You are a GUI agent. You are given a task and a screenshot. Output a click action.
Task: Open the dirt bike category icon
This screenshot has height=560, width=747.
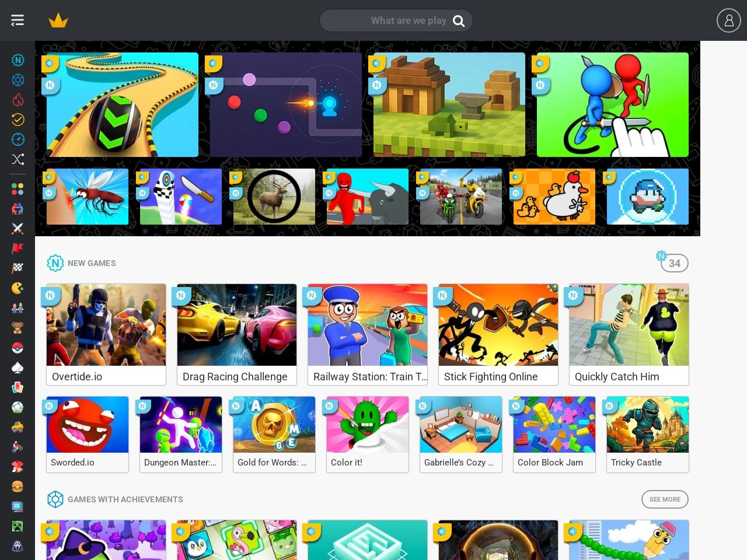pyautogui.click(x=18, y=447)
